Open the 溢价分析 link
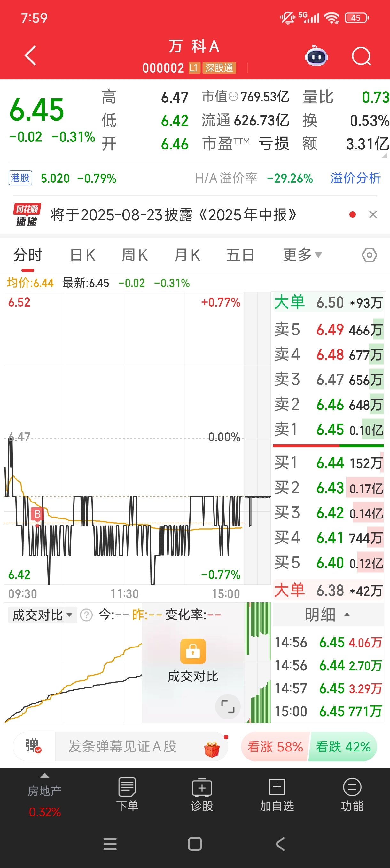 [x=355, y=178]
